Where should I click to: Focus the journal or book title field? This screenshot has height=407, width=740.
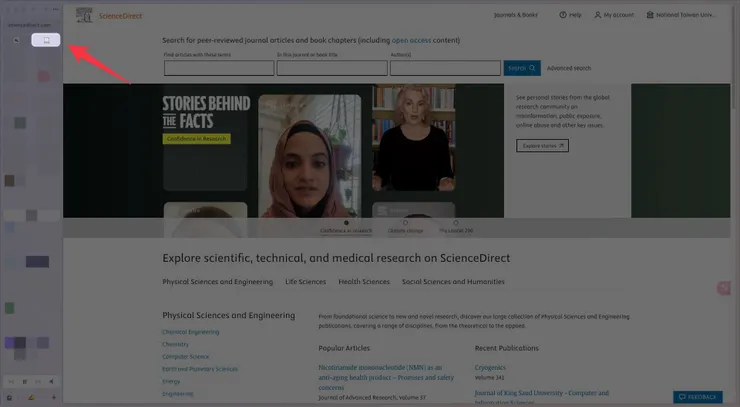tap(332, 68)
